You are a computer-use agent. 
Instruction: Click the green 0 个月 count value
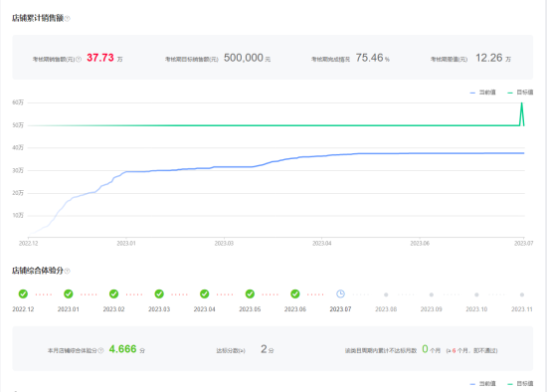(431, 349)
